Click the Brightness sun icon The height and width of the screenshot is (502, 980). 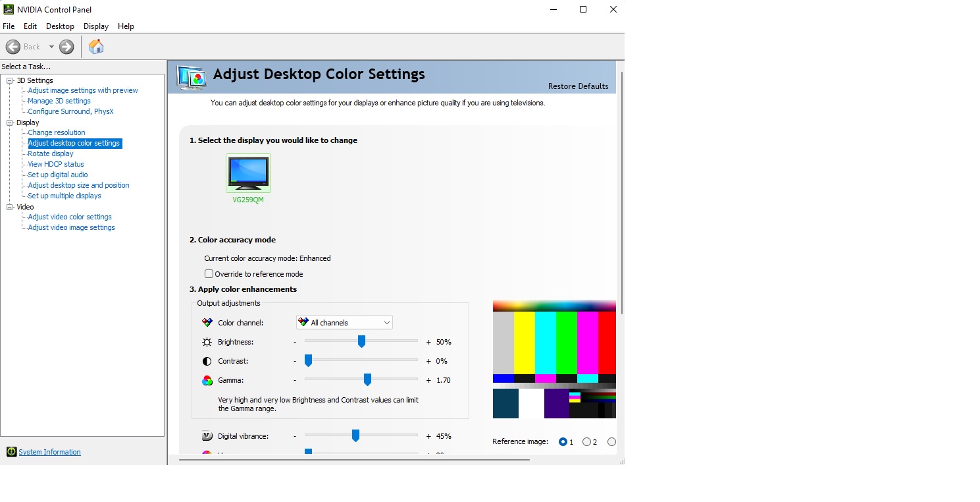pos(207,342)
